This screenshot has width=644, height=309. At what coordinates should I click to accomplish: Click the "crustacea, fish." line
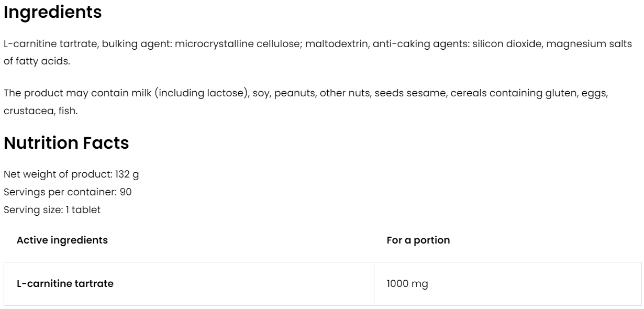pyautogui.click(x=40, y=111)
